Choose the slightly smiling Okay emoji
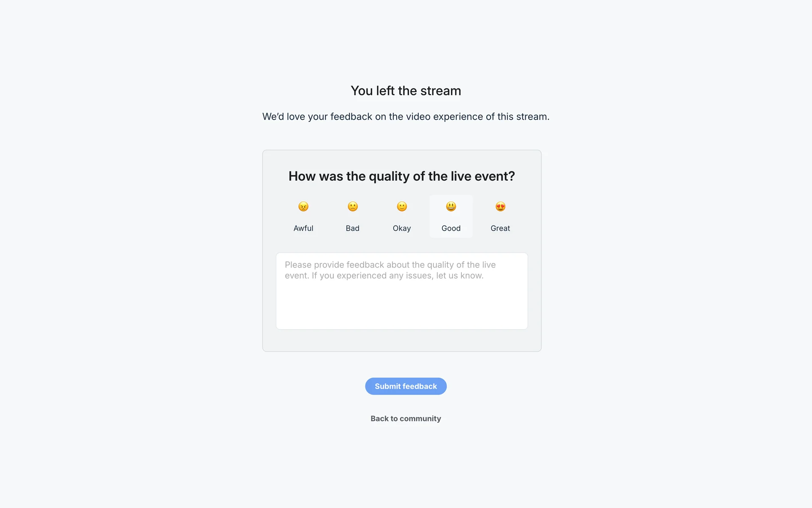This screenshot has width=812, height=508. (402, 207)
